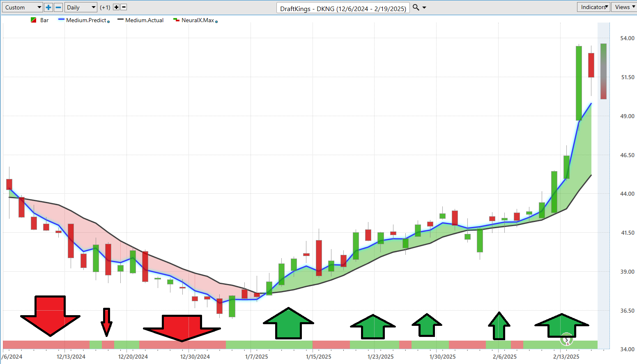637x364 pixels.
Task: Click the DraftKings - DKNG symbol field
Action: (x=343, y=8)
